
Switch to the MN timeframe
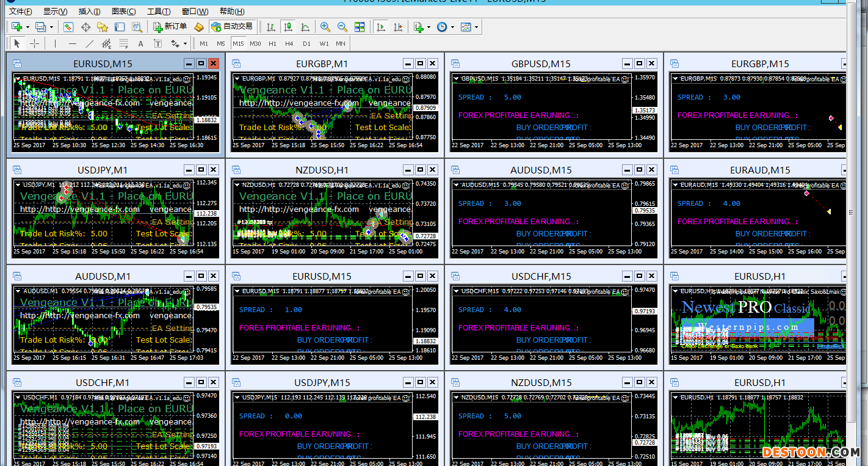click(x=341, y=43)
